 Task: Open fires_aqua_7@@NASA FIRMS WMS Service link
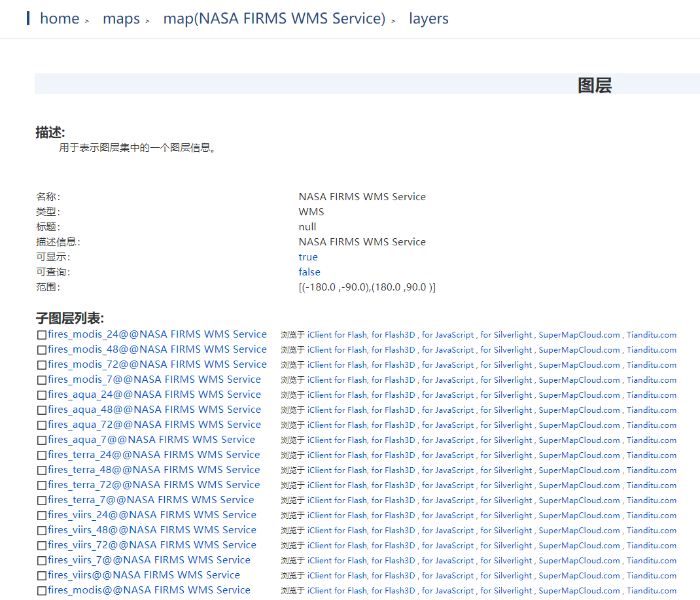click(151, 440)
